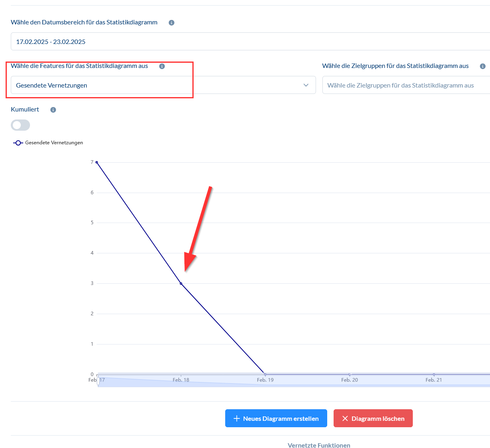
Task: Click the Feb. 17 data point at value 7
Action: [97, 162]
